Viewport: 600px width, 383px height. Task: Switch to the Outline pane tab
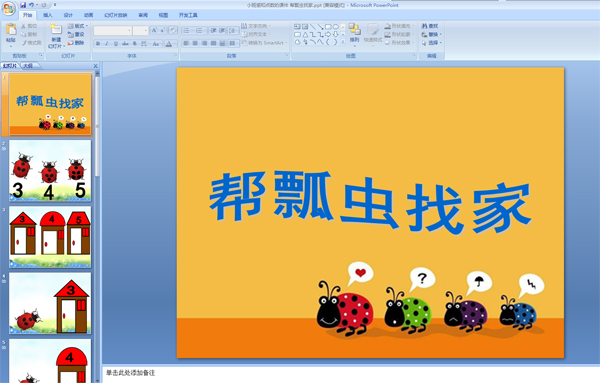point(28,66)
